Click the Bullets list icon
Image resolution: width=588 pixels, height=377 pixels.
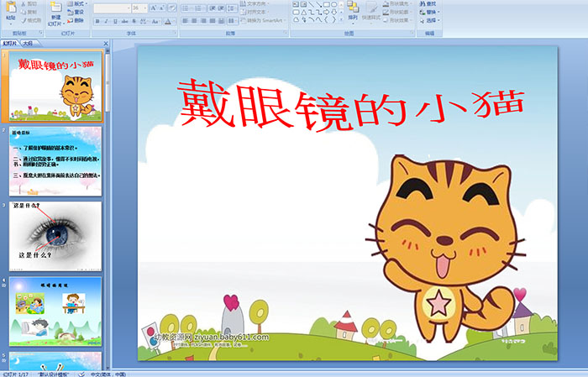tap(187, 8)
